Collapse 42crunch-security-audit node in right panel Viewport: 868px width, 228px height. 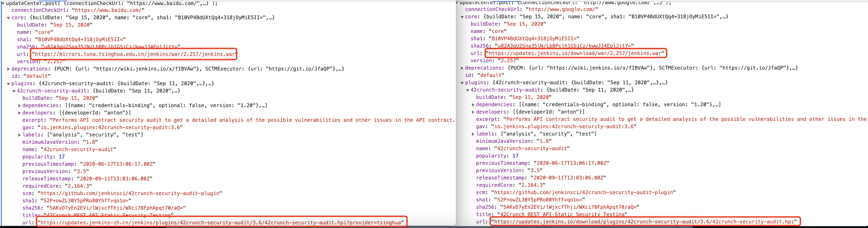pos(467,90)
